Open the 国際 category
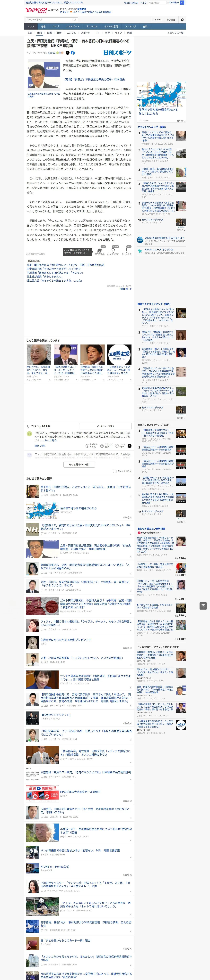 click(49, 33)
